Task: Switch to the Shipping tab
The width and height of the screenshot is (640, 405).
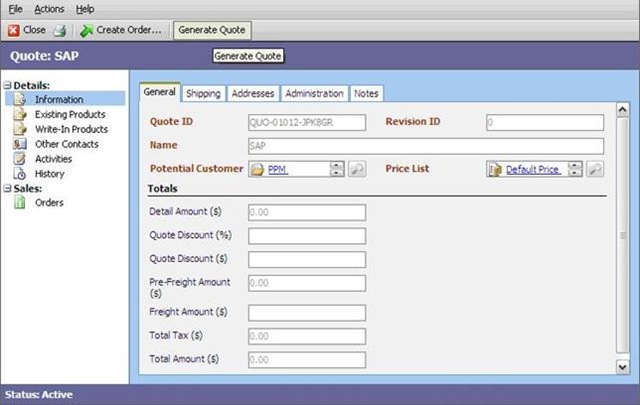Action: pyautogui.click(x=203, y=93)
